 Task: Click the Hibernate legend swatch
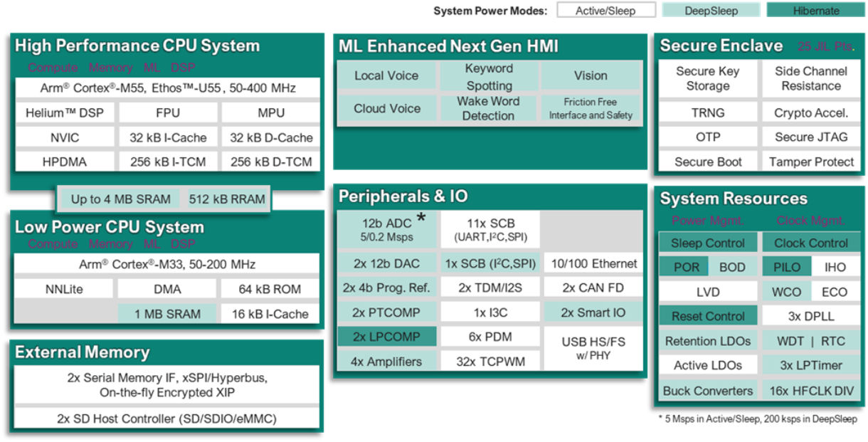(x=805, y=11)
